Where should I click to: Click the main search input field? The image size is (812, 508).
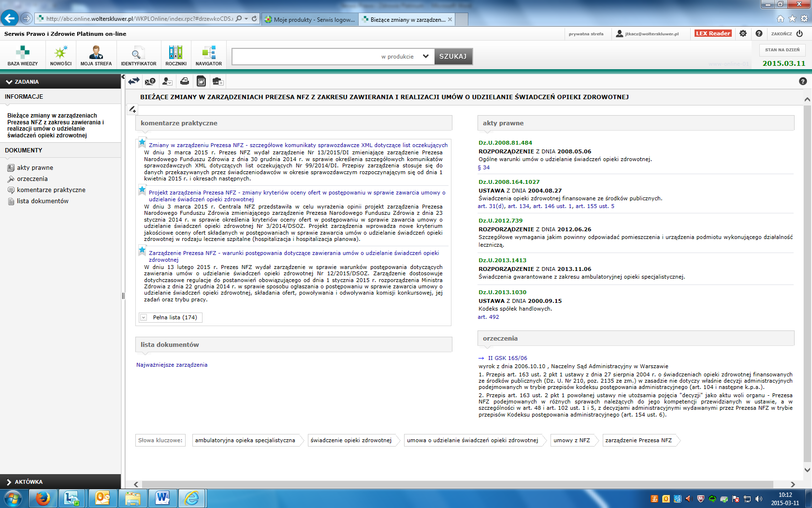pos(304,56)
